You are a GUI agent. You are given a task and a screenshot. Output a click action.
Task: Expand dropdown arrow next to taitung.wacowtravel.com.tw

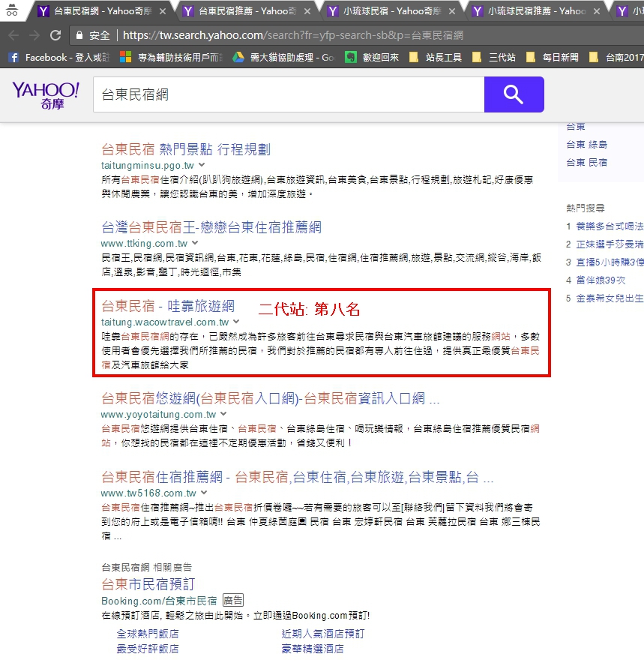click(237, 321)
